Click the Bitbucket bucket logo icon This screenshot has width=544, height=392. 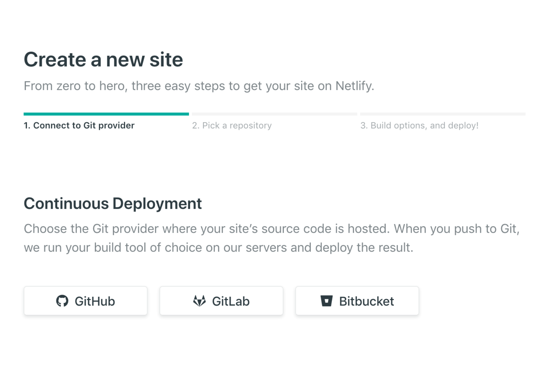tap(326, 301)
